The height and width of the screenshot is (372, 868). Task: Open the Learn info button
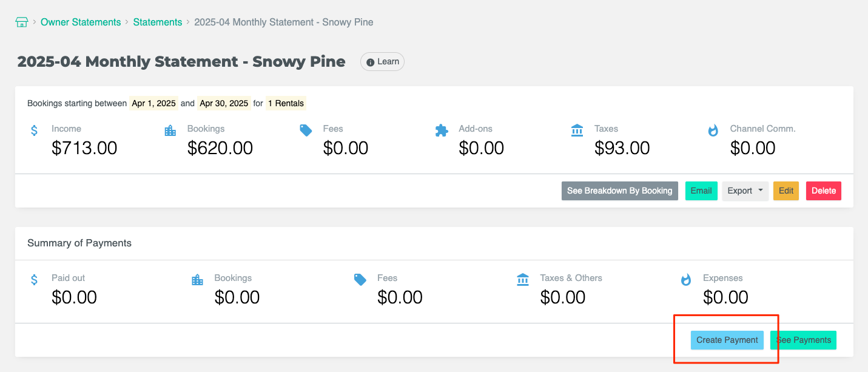(382, 61)
